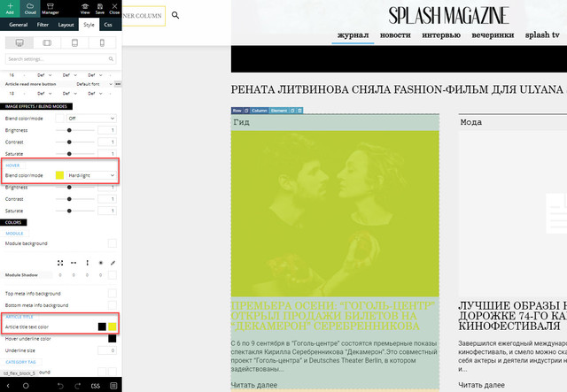Open the template Manager
Viewport: 567px width, 392px height.
tap(50, 8)
